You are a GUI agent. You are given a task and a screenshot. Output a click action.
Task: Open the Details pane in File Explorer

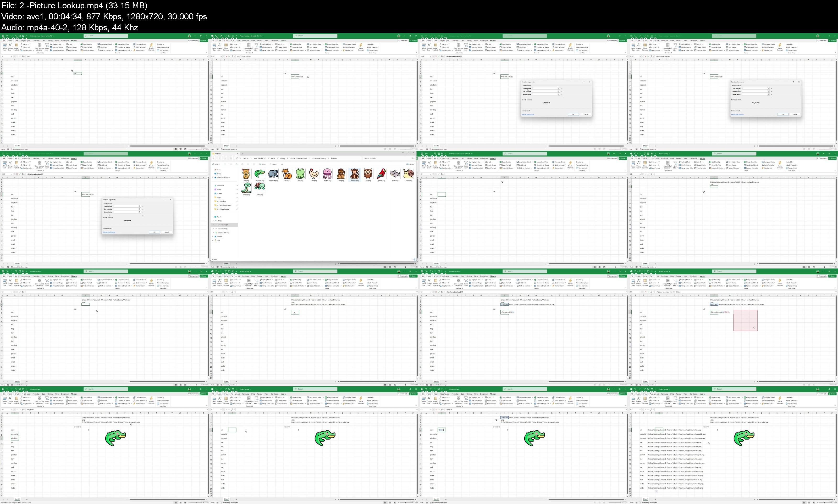[x=410, y=164]
